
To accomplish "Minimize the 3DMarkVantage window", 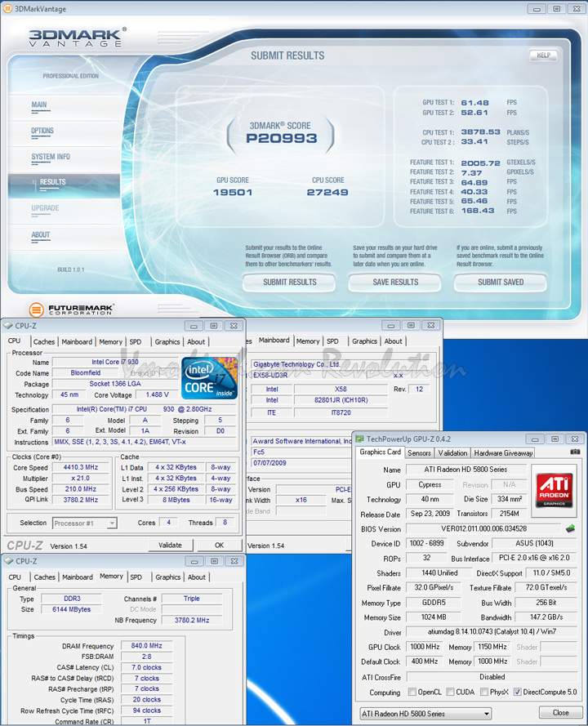I will pyautogui.click(x=537, y=9).
